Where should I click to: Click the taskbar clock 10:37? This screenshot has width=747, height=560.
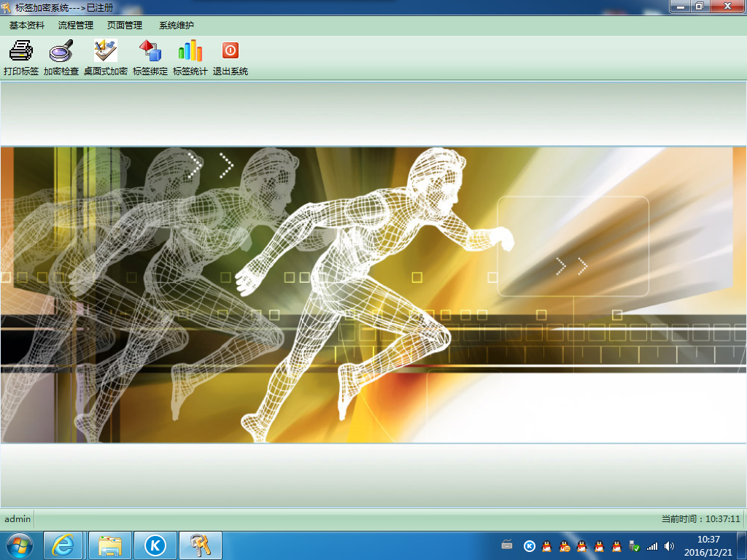pos(708,545)
